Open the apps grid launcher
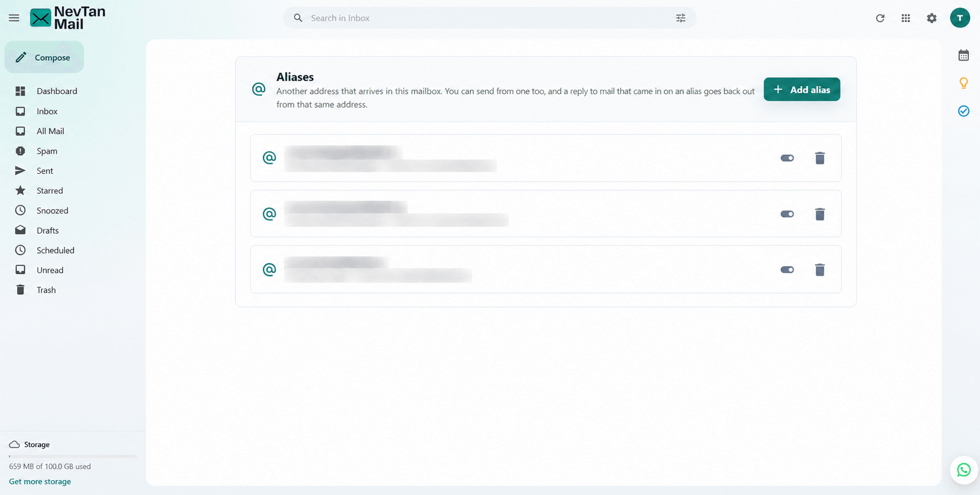This screenshot has width=980, height=495. click(x=906, y=18)
